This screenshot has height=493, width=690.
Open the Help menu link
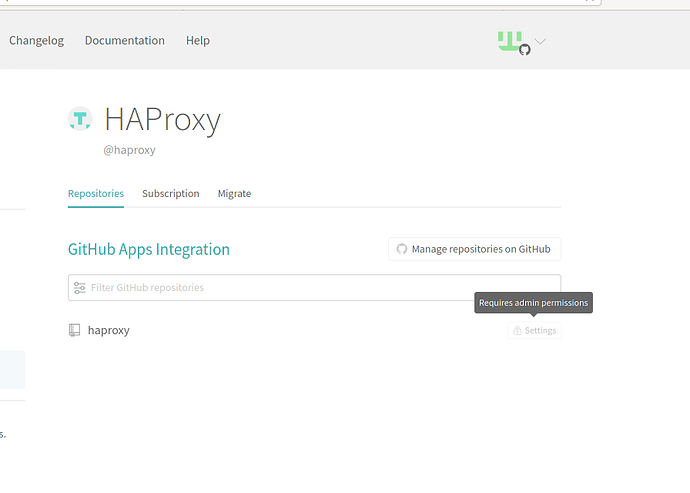click(198, 40)
